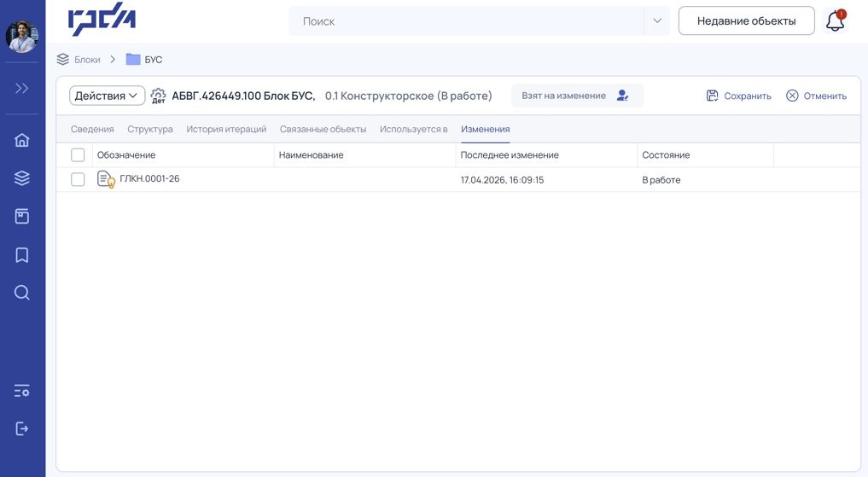Open the Связанные объекты tab

click(323, 129)
